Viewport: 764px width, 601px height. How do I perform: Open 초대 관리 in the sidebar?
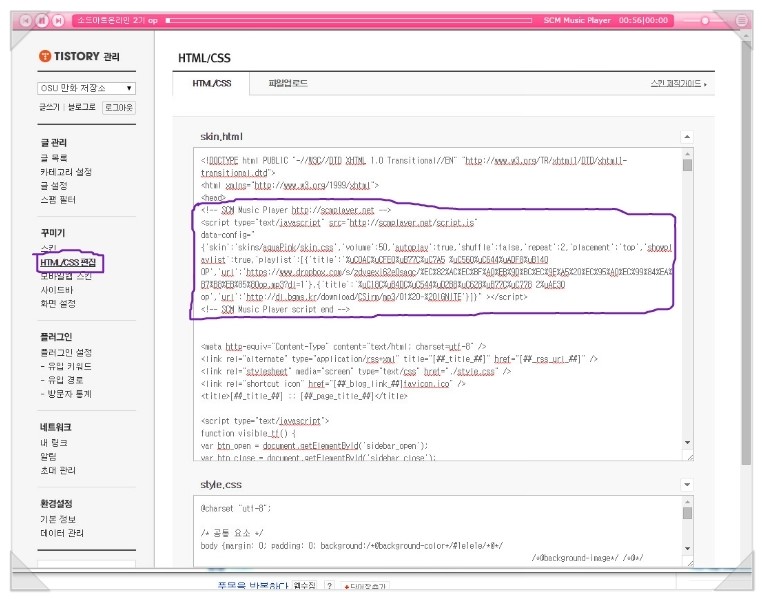click(58, 470)
